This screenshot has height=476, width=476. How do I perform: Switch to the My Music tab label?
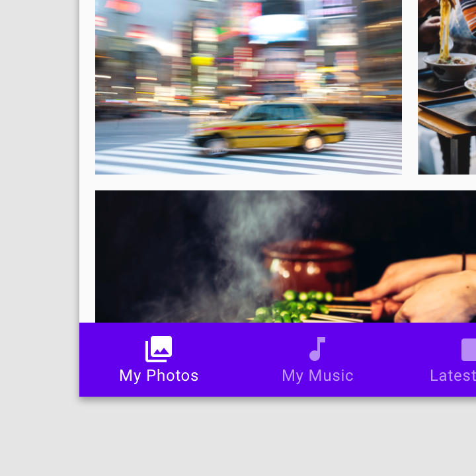point(317,376)
